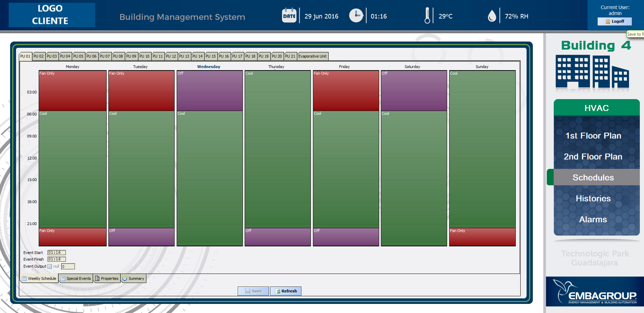Select the Properties bottom tab
644x313 pixels.
[x=107, y=278]
